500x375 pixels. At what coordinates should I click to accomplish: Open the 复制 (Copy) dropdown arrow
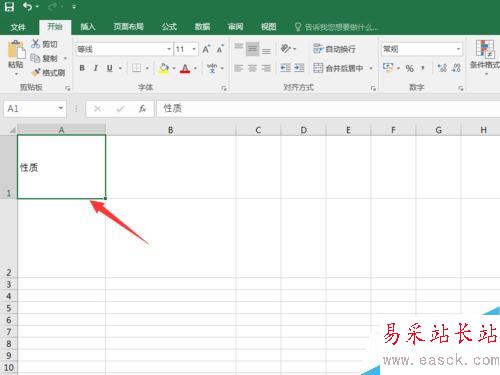[65, 58]
